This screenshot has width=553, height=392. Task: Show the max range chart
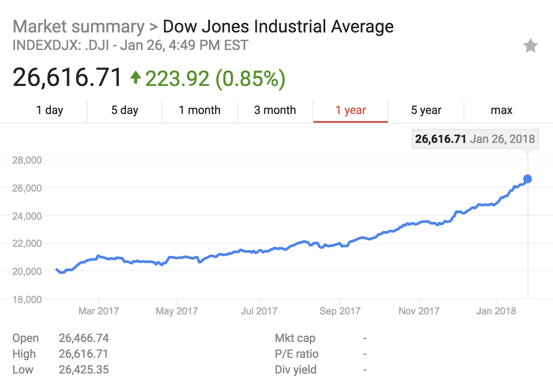[501, 110]
